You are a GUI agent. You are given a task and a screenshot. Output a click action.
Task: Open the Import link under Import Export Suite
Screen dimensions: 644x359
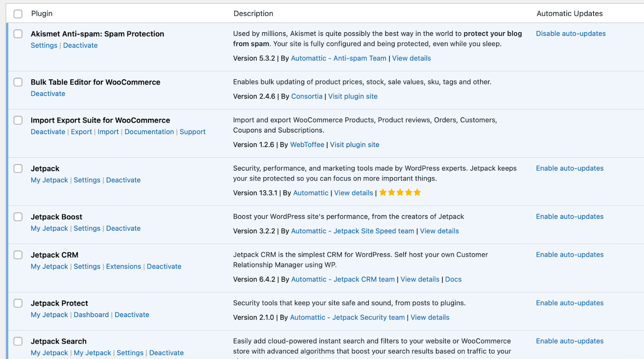click(108, 132)
